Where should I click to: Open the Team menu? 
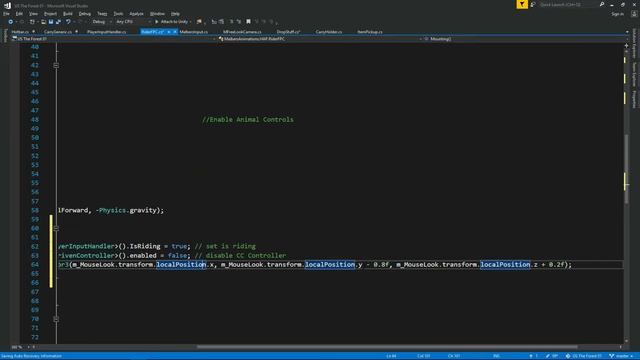point(102,14)
